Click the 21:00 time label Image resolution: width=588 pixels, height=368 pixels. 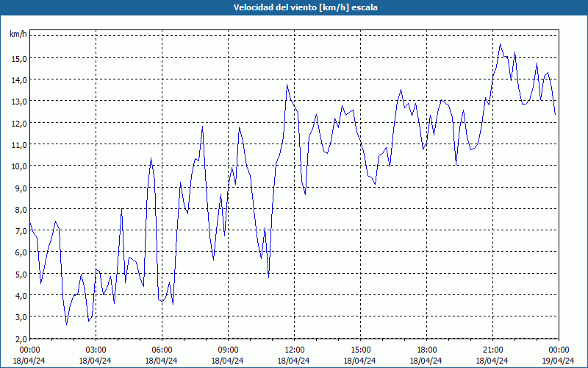click(492, 350)
